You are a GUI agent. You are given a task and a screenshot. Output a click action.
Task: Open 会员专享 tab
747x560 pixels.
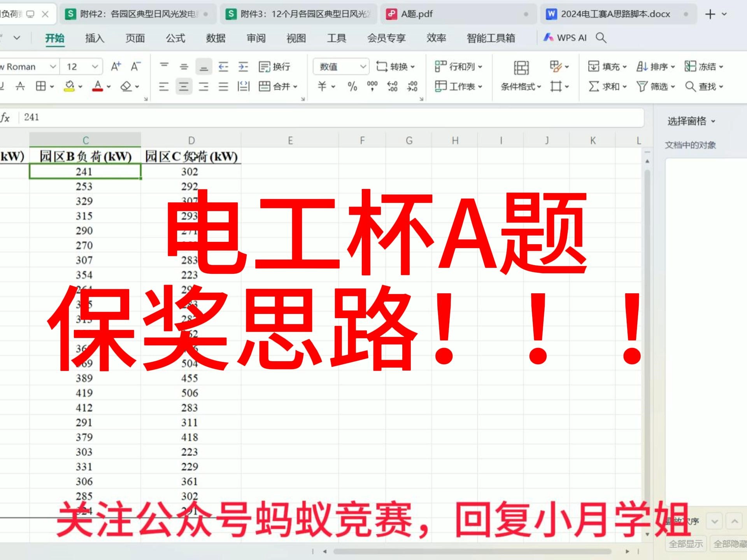tap(386, 38)
